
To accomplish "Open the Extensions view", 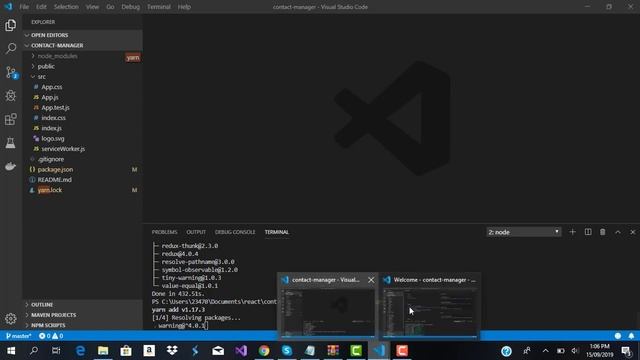I will [11, 119].
